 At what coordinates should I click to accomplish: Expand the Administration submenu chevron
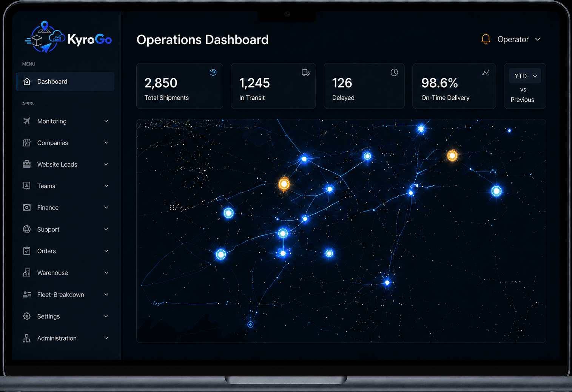(106, 338)
